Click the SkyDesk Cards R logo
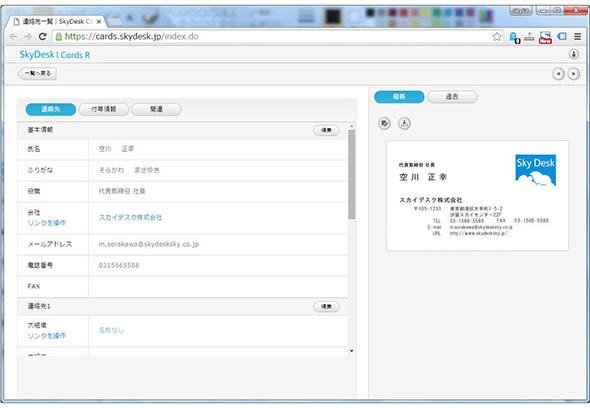Screen dimensions: 590x408 55,55
